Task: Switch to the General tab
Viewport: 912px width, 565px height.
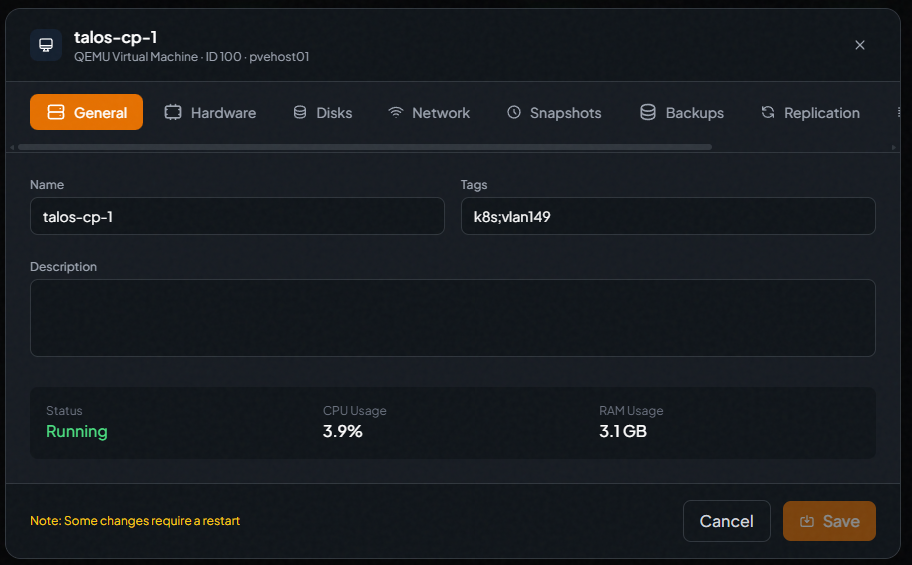Action: pyautogui.click(x=87, y=113)
